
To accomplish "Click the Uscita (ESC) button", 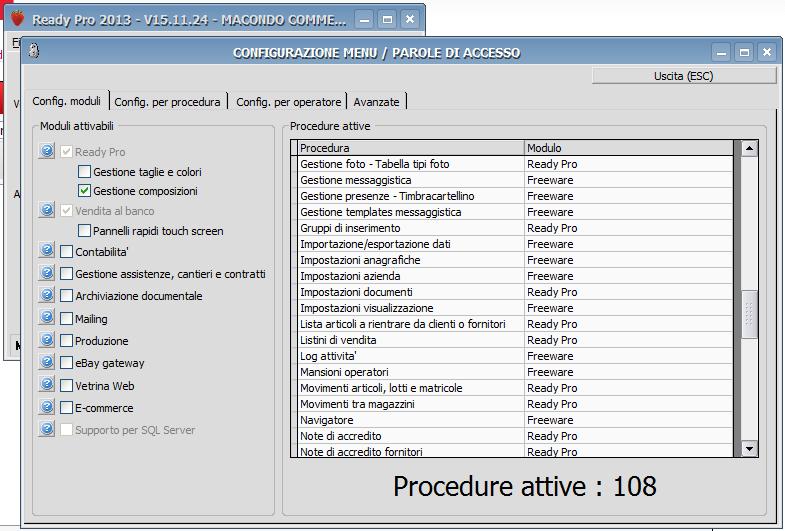I will pyautogui.click(x=683, y=76).
